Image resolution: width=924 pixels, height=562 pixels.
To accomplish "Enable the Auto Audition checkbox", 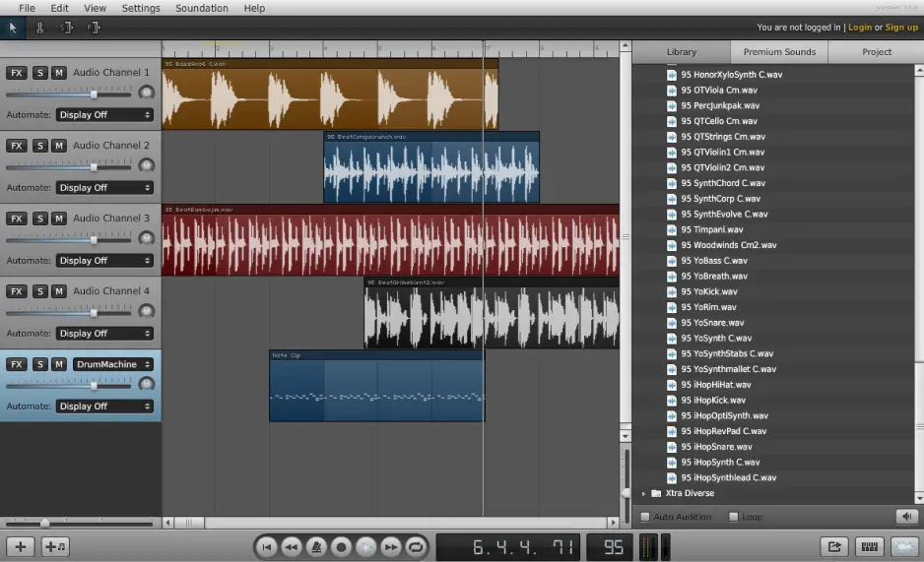I will pos(646,517).
